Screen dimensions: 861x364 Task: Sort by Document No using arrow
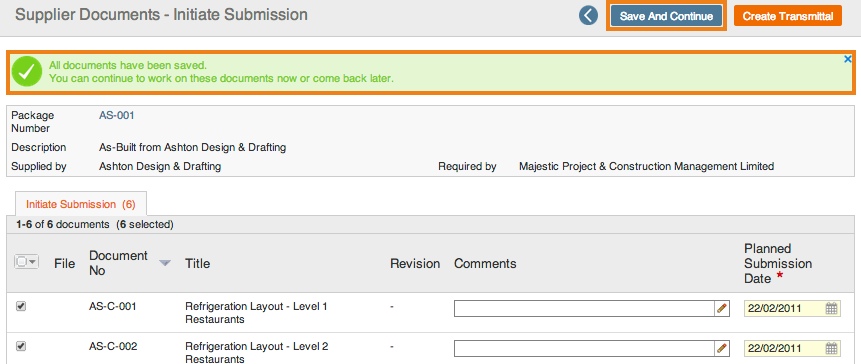coord(164,264)
